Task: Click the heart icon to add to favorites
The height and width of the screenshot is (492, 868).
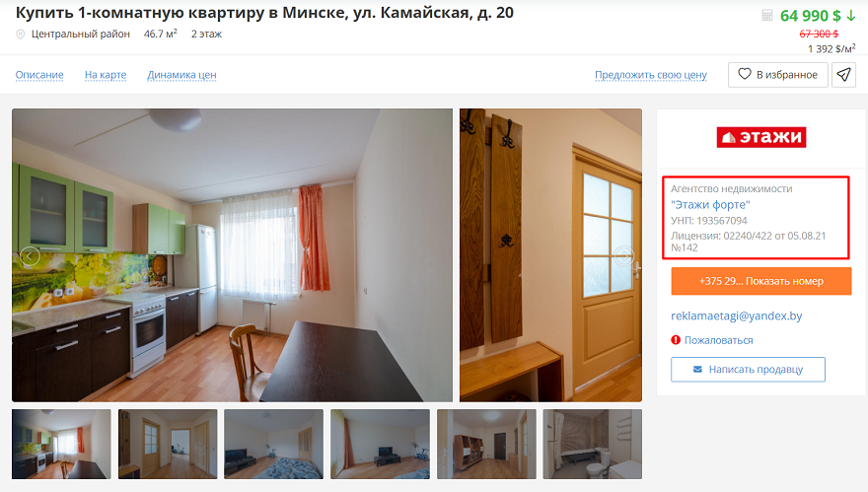Action: click(745, 74)
